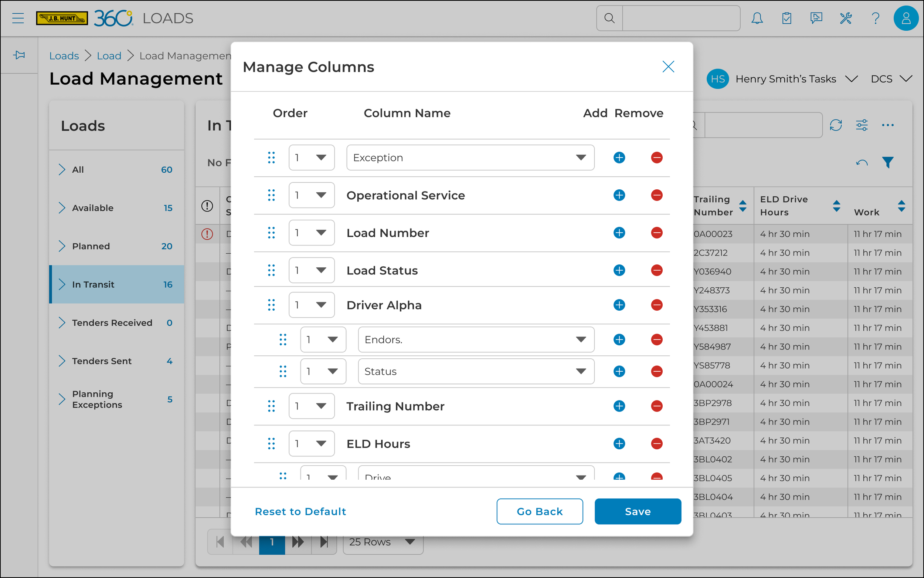Click the pin icon in the left sidebar

[19, 55]
